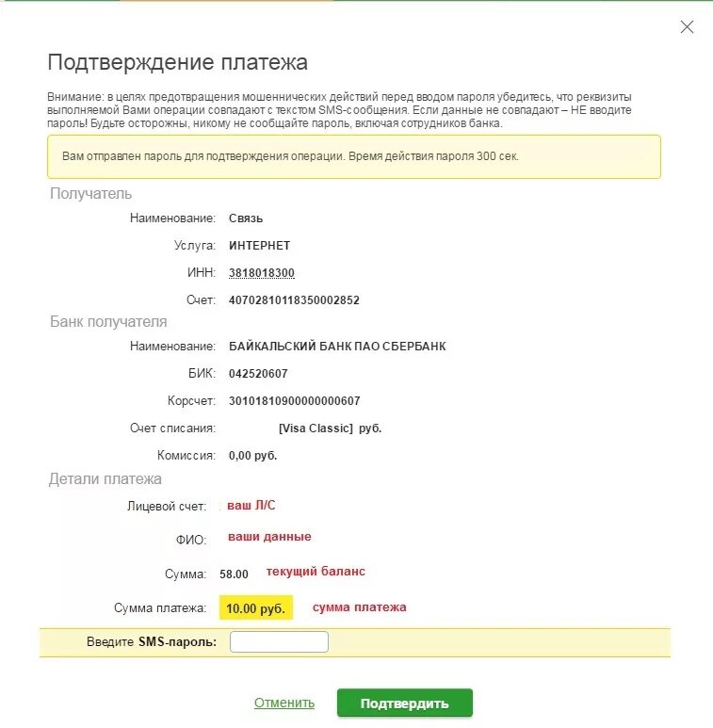This screenshot has width=713, height=728.
Task: Click the yellow highlighted 10.00 руб. amount
Action: pos(256,607)
